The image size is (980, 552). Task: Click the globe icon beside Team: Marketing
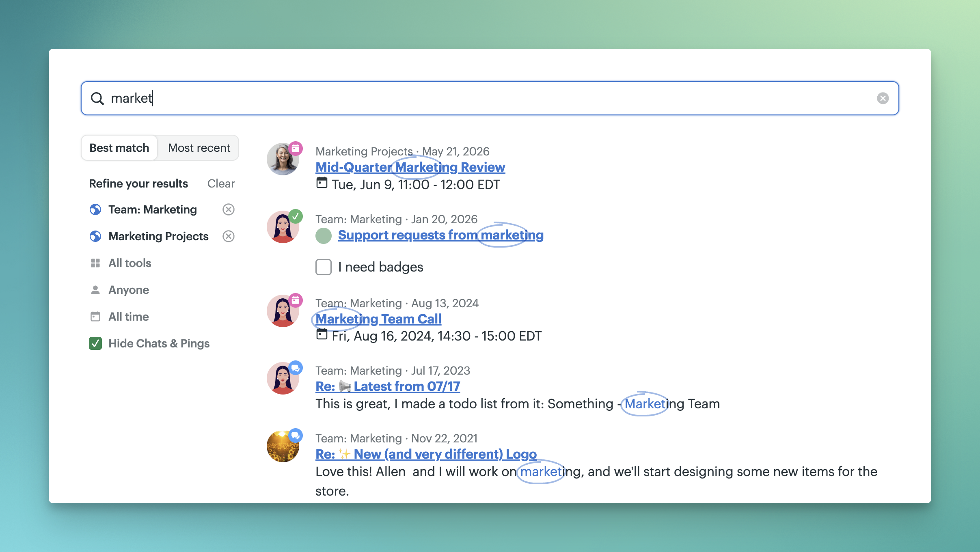95,209
